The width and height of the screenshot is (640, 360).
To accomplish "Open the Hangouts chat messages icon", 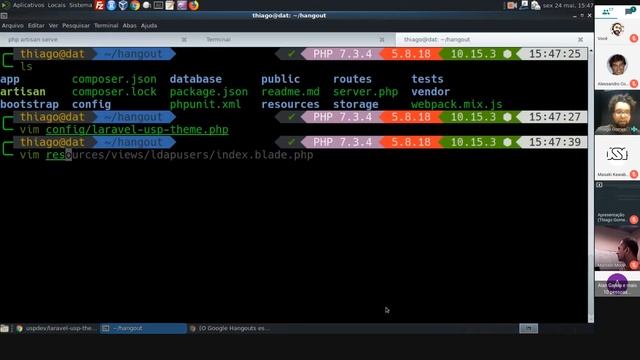I will (630, 11).
